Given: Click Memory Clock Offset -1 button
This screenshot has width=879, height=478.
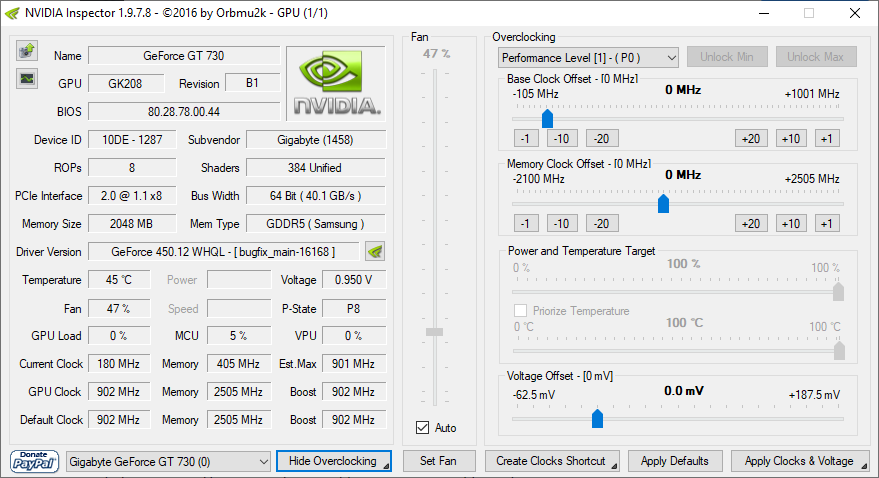Looking at the screenshot, I should (x=526, y=224).
